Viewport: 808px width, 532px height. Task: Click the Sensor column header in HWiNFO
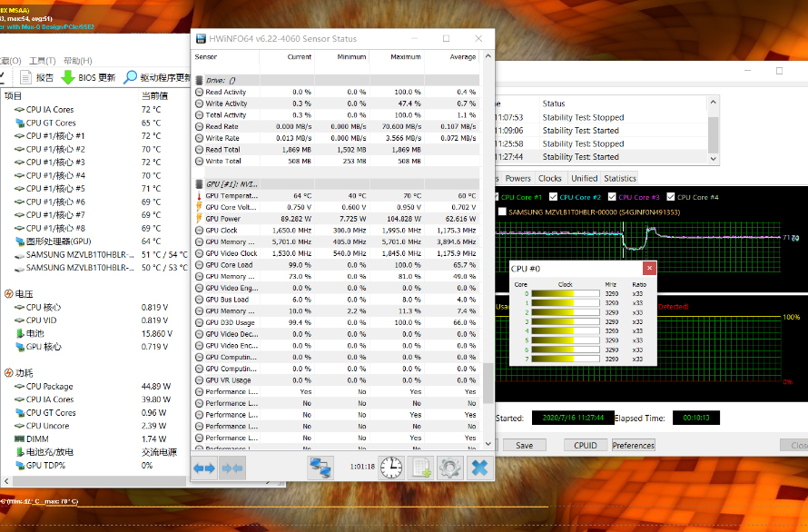coord(225,56)
